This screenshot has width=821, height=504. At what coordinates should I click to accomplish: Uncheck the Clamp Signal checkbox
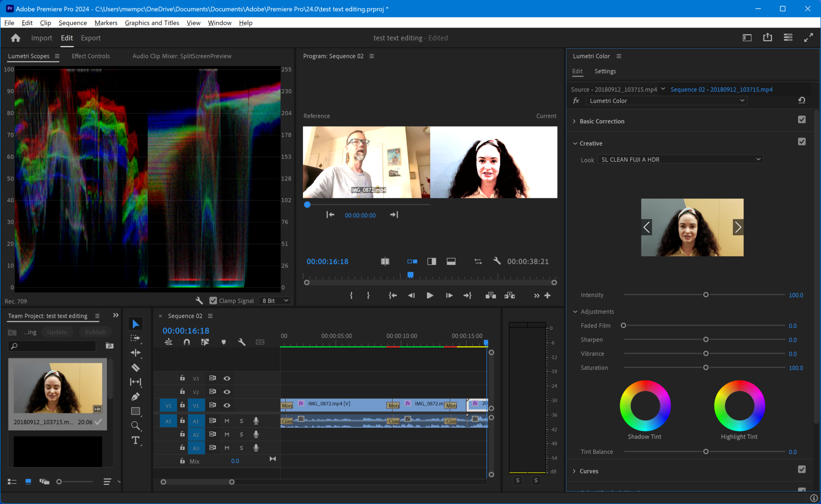click(x=212, y=300)
